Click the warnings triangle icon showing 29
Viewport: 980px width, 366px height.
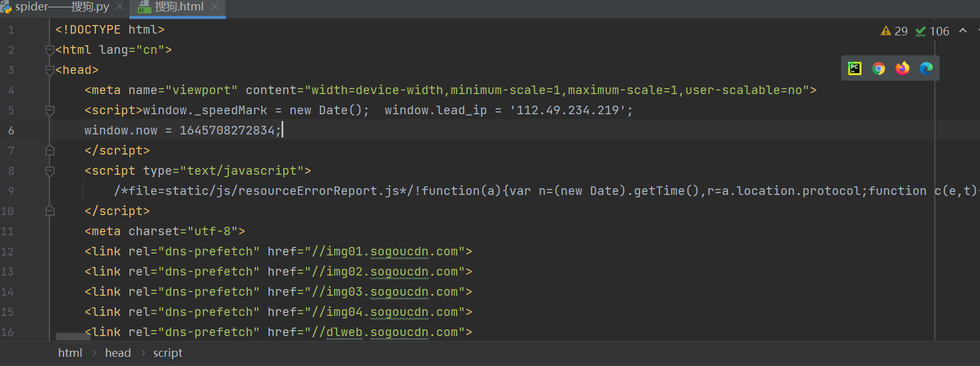coord(886,31)
